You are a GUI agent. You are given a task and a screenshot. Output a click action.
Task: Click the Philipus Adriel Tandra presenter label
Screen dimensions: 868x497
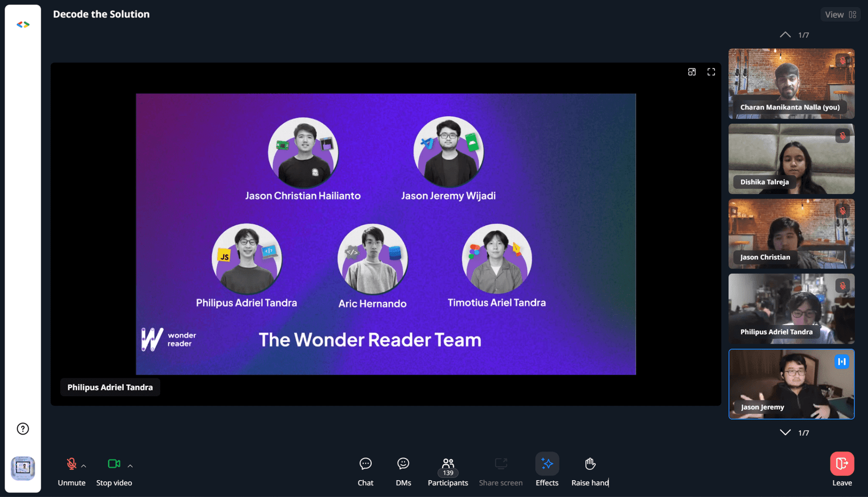(110, 387)
